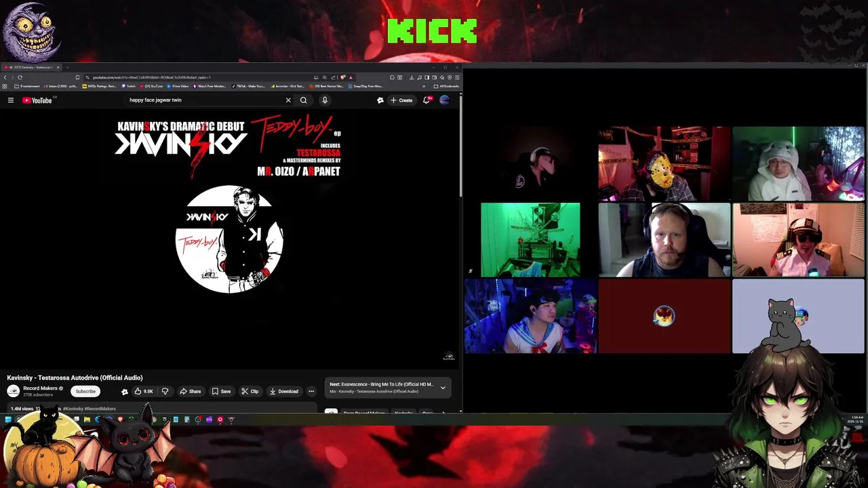
Task: Open the browser downloads icon
Action: tap(412, 77)
